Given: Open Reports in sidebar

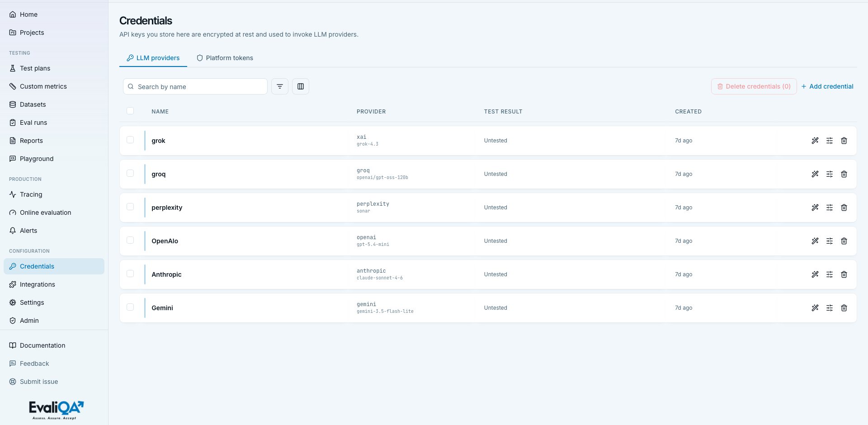Looking at the screenshot, I should point(54,141).
